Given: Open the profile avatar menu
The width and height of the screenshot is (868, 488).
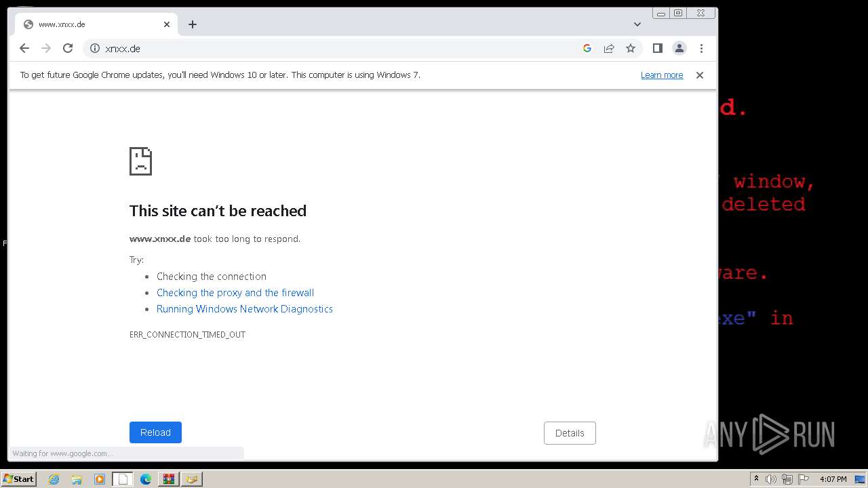Looking at the screenshot, I should 679,48.
